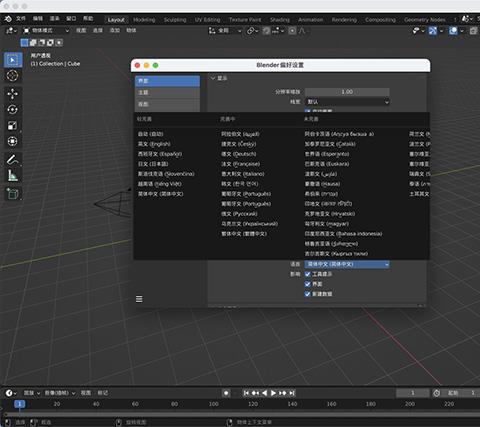Open the line width 默认 dropdown
The height and width of the screenshot is (427, 480).
point(347,102)
